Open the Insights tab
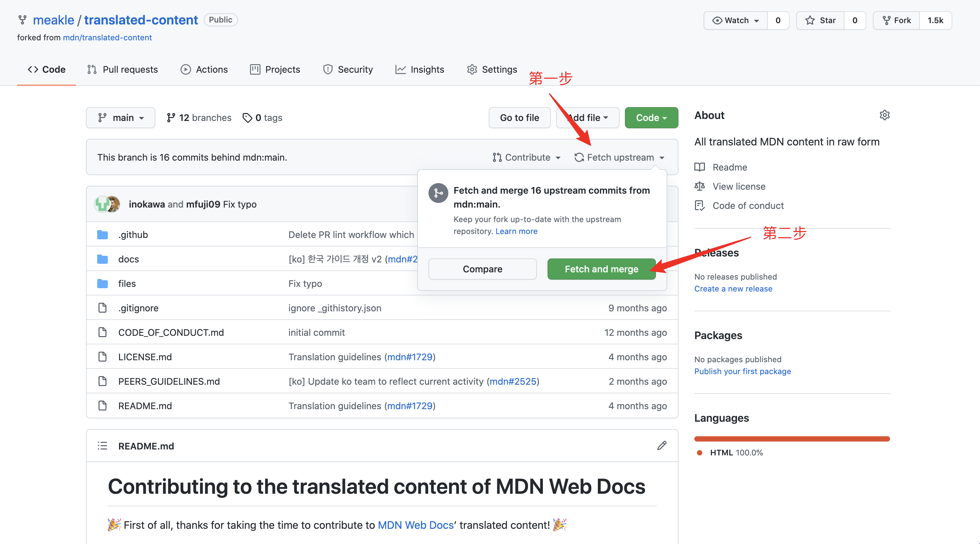Viewport: 980px width, 544px height. point(420,69)
